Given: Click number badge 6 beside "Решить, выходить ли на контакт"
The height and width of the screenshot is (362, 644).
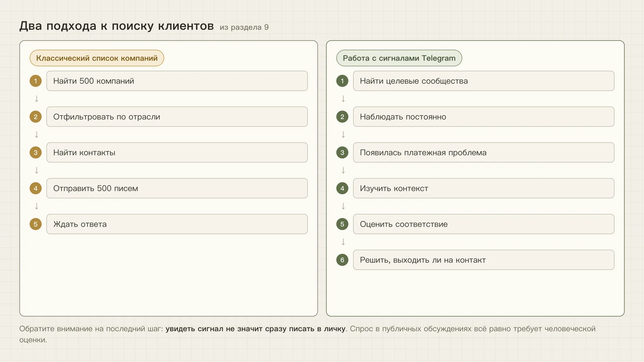Looking at the screenshot, I should click(x=343, y=260).
